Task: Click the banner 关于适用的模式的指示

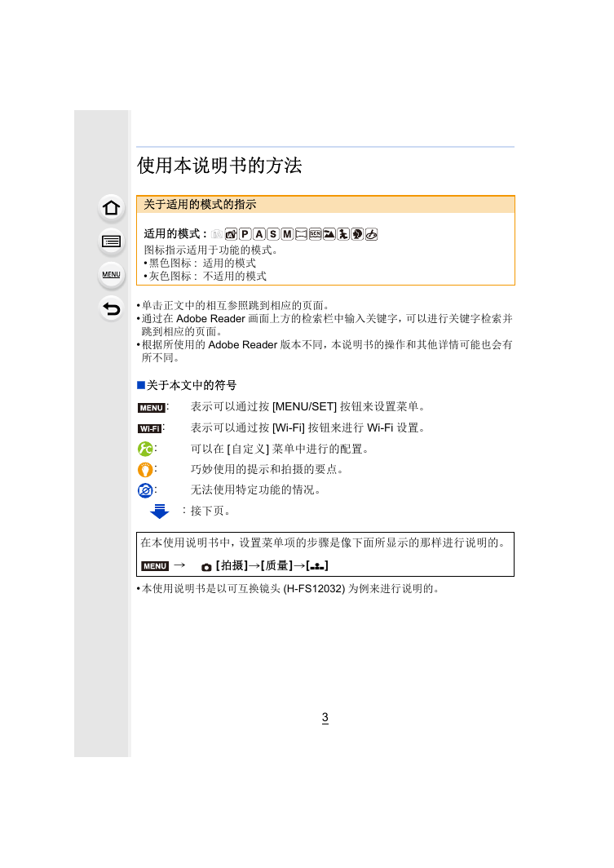Action: (326, 204)
